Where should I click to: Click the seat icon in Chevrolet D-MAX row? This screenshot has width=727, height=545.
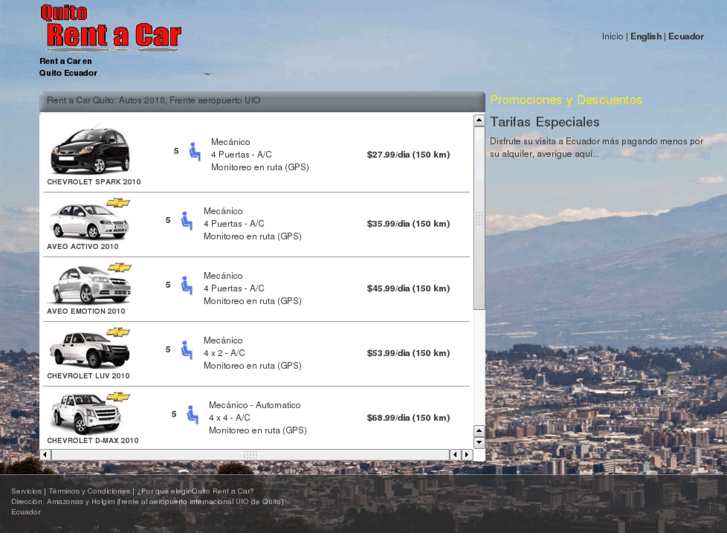click(x=192, y=415)
